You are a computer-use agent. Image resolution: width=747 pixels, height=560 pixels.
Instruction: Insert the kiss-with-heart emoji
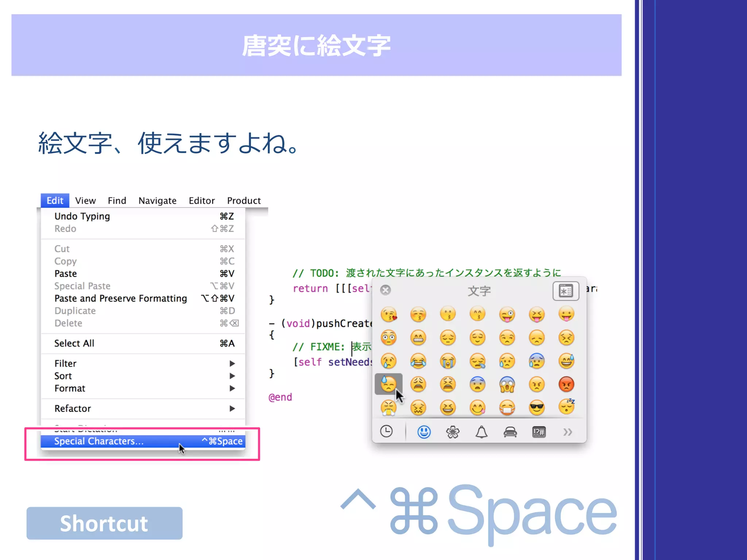point(389,314)
